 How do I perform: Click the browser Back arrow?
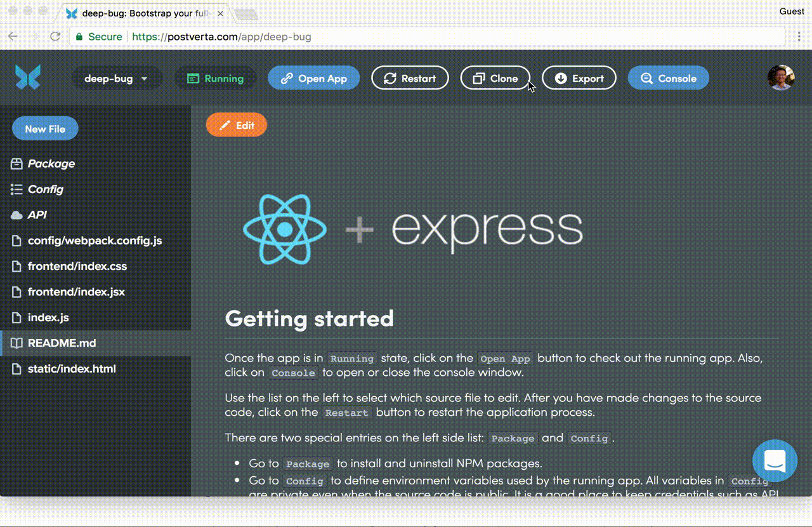(14, 36)
